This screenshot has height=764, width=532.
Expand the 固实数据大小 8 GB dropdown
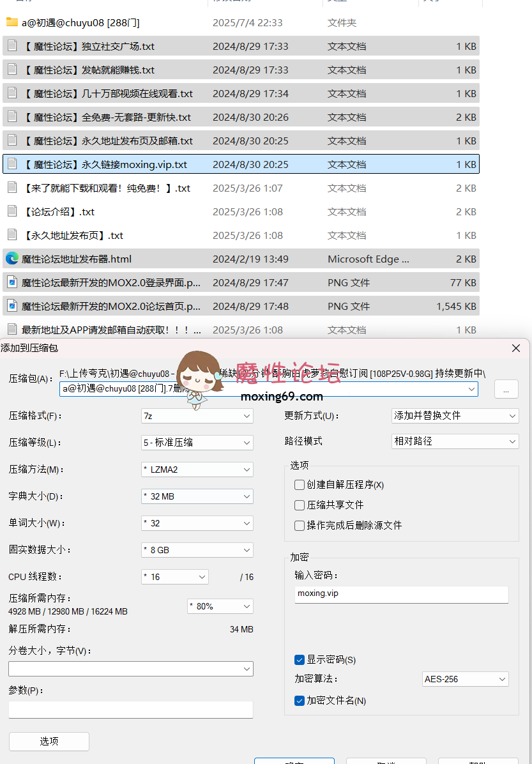[x=197, y=549]
